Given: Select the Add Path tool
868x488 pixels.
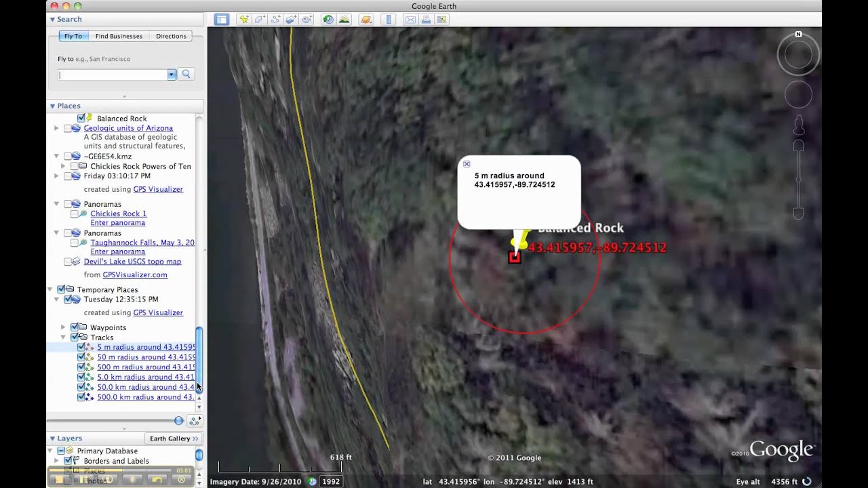Looking at the screenshot, I should pyautogui.click(x=275, y=20).
